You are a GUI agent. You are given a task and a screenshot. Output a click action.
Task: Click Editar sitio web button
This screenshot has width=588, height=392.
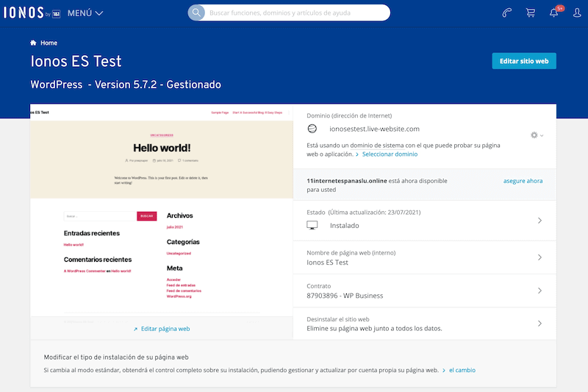pos(524,61)
